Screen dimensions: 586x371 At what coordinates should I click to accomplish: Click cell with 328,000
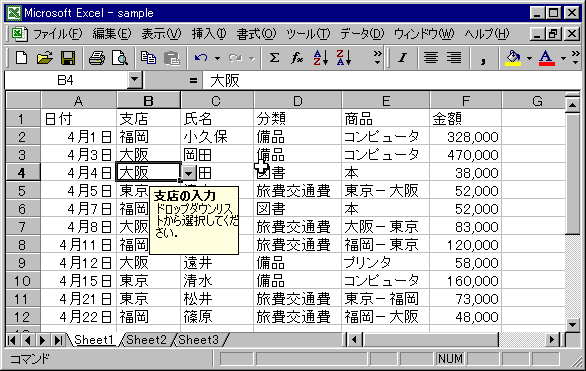(465, 137)
